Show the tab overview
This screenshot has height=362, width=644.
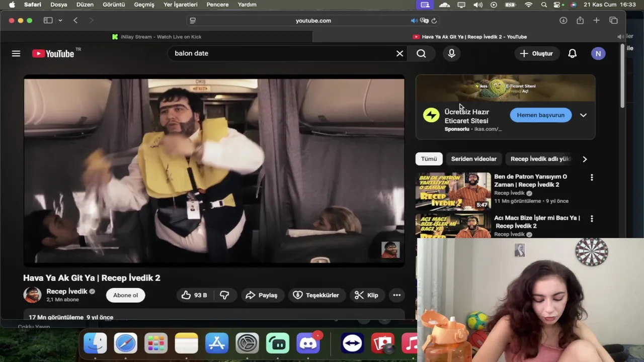click(613, 21)
